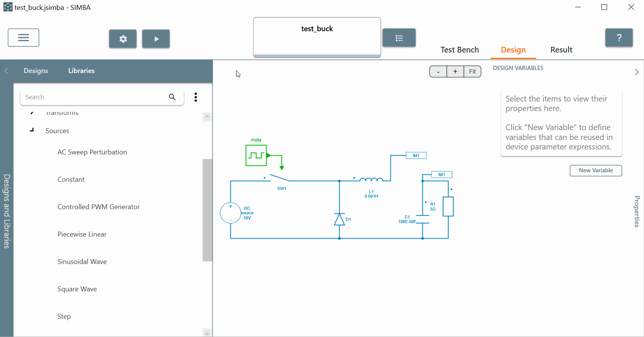Select the DC source symbol
This screenshot has height=337, width=644.
click(x=230, y=213)
